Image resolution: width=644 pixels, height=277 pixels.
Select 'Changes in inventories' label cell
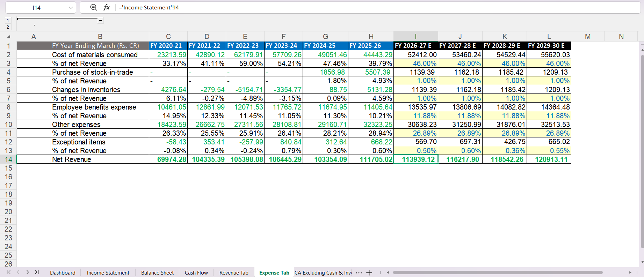(x=100, y=90)
